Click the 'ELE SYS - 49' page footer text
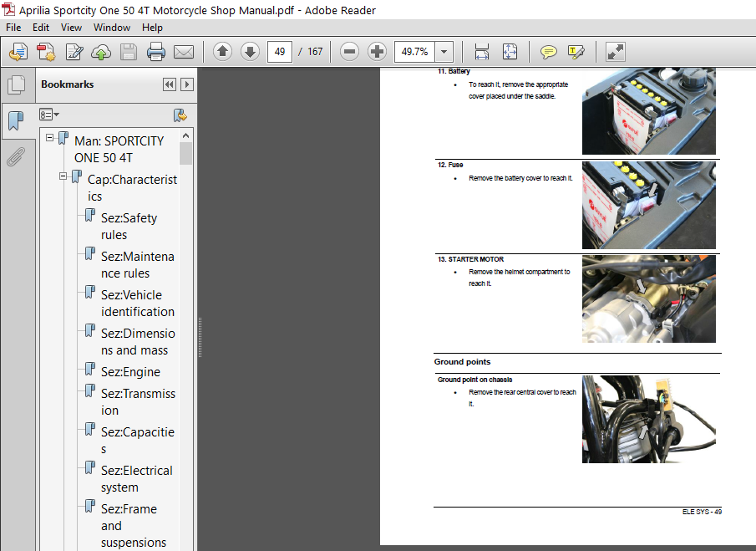 pyautogui.click(x=702, y=512)
